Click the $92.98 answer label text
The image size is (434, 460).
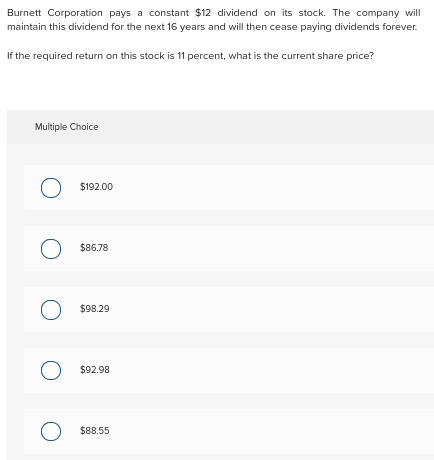[95, 370]
